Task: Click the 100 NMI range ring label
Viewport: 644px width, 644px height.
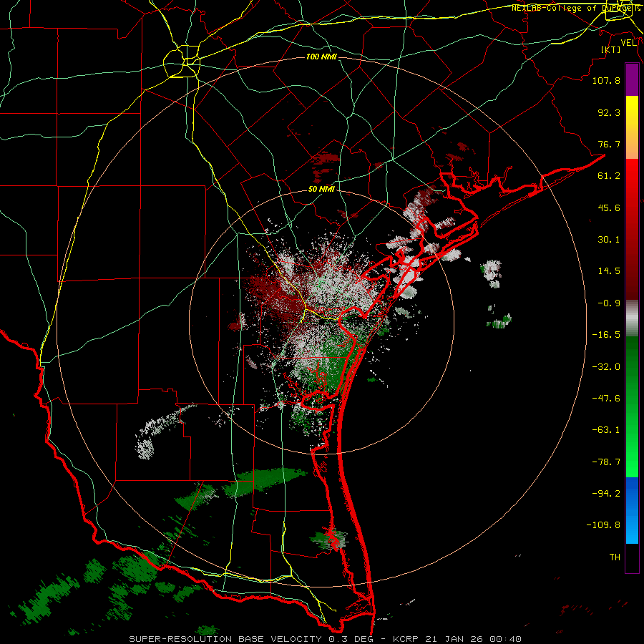Action: pos(321,57)
